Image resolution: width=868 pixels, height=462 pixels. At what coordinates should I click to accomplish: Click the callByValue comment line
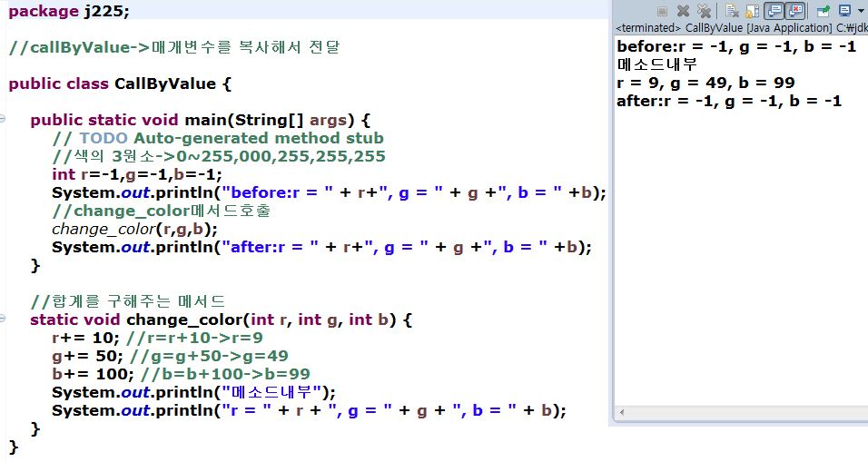[x=174, y=47]
